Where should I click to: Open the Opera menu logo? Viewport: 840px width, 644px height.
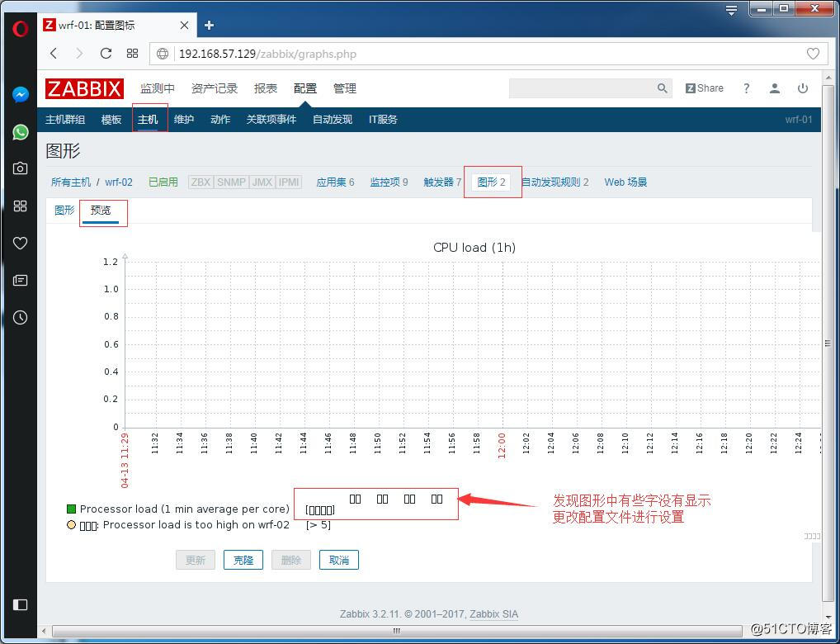pos(20,28)
